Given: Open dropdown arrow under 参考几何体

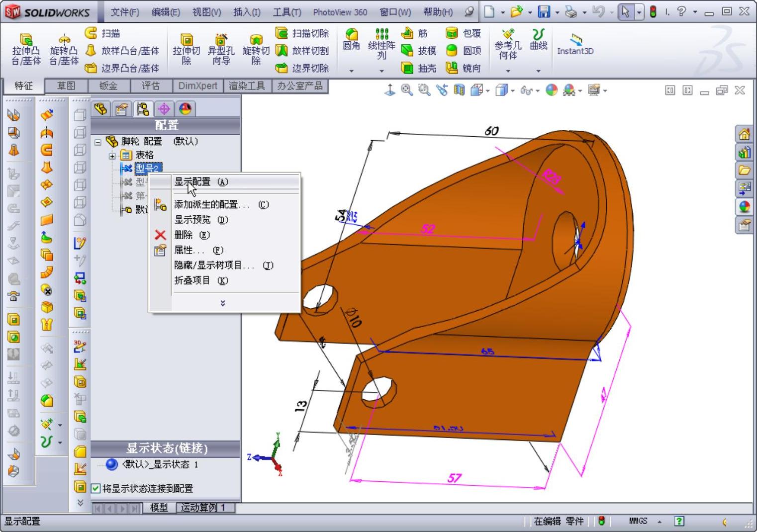Looking at the screenshot, I should coord(508,71).
